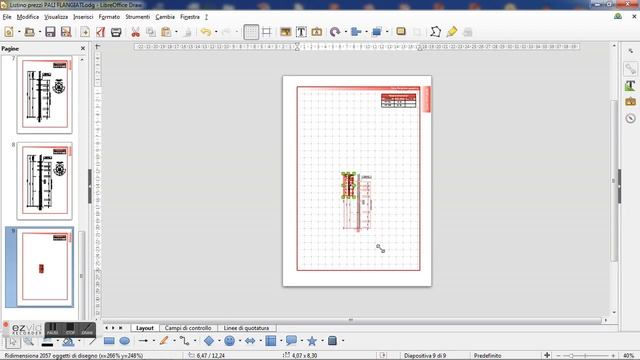The height and width of the screenshot is (360, 640).
Task: Open the File menu
Action: 7,17
